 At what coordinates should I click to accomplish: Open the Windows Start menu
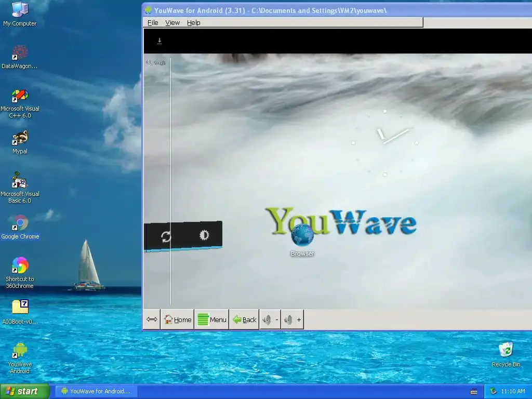click(24, 392)
